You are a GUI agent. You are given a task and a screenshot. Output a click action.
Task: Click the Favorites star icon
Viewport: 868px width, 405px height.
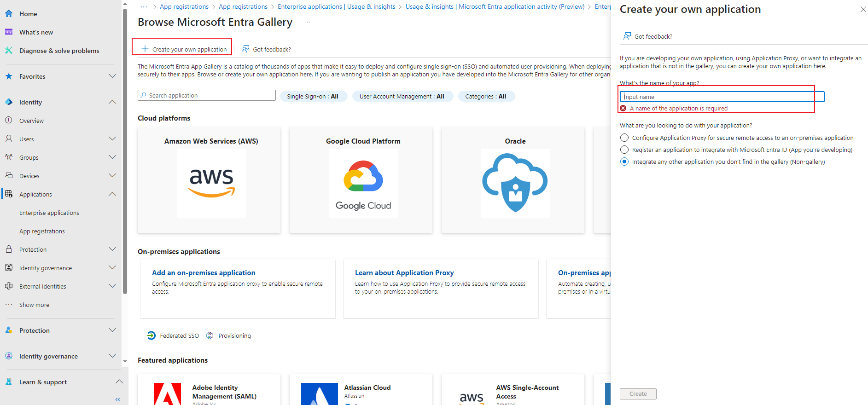tap(9, 76)
